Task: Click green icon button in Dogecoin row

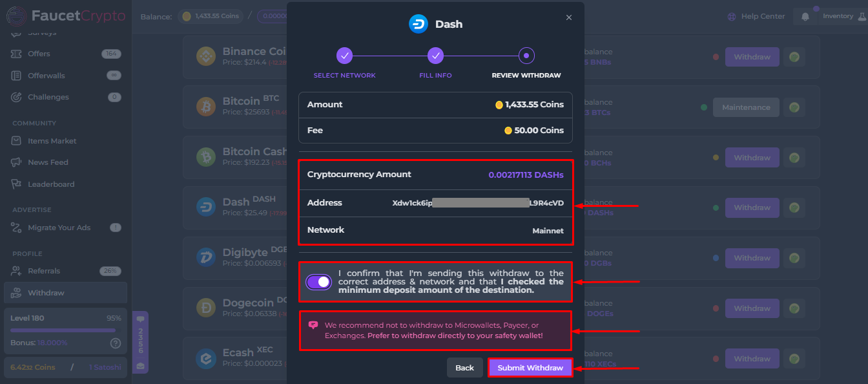Action: click(794, 308)
